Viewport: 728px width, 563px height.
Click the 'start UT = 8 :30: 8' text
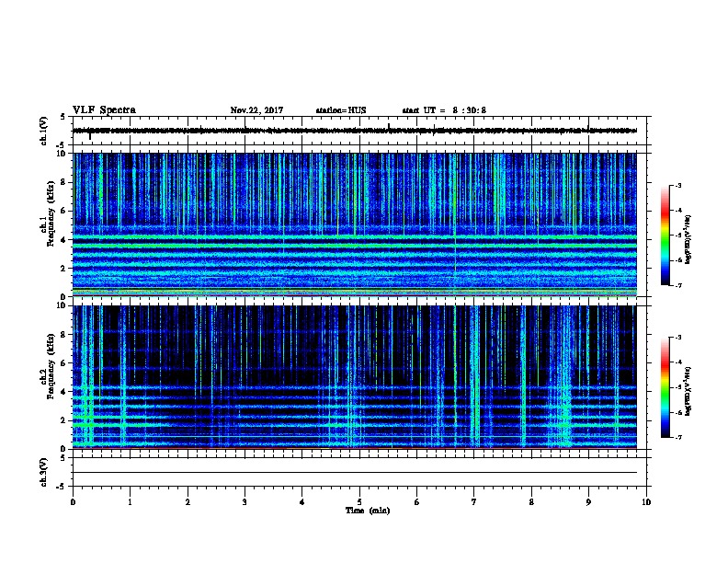pyautogui.click(x=444, y=110)
